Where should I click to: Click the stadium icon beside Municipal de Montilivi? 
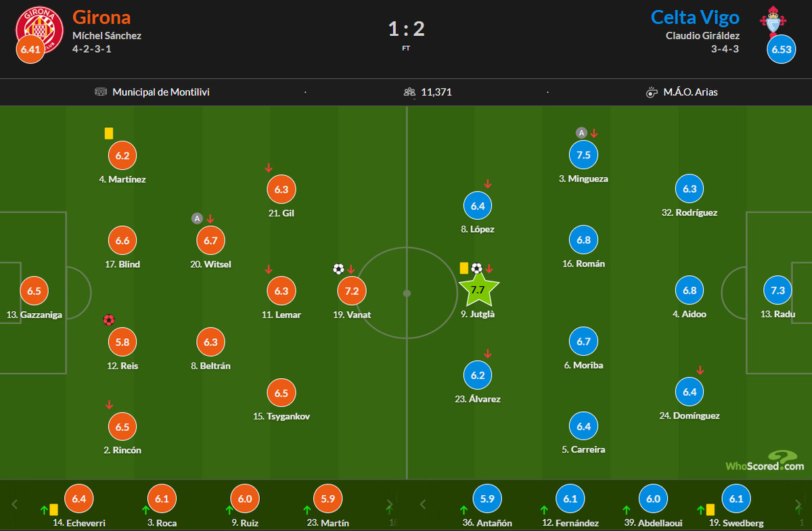coord(101,91)
